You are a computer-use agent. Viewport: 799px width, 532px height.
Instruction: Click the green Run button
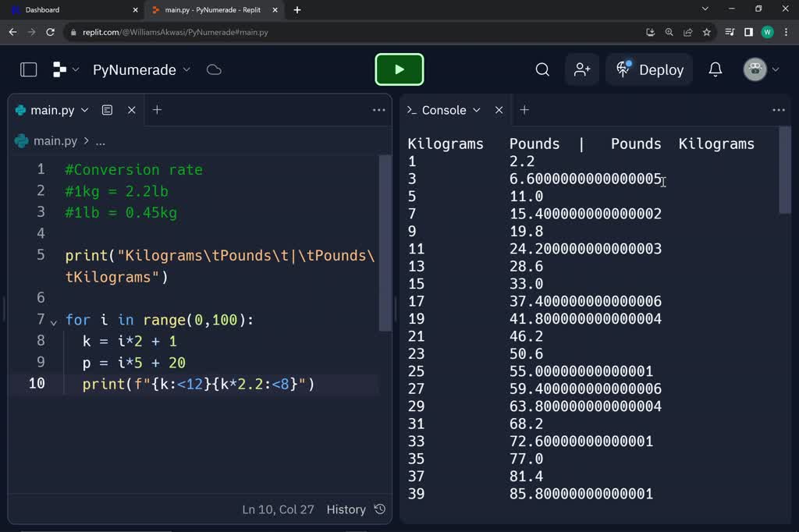pyautogui.click(x=399, y=69)
